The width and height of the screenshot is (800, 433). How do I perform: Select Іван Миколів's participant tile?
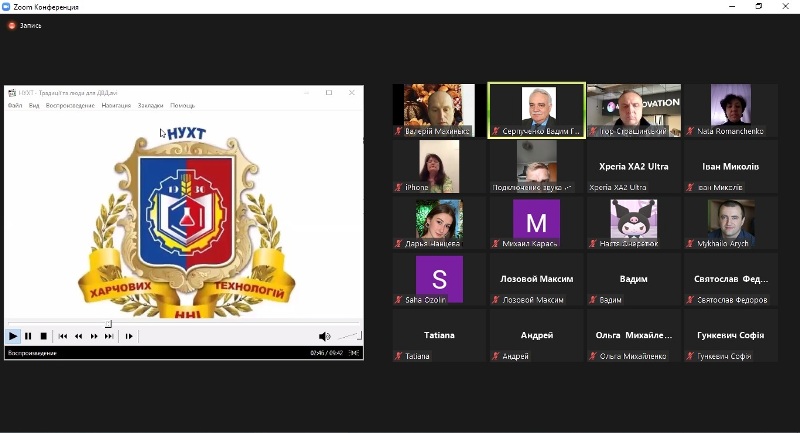731,167
